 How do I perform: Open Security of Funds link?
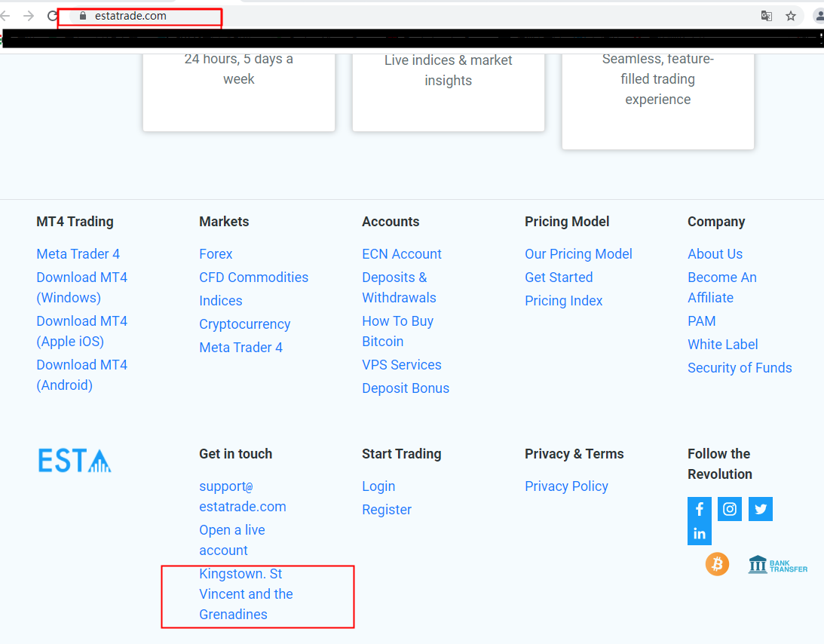coord(740,368)
